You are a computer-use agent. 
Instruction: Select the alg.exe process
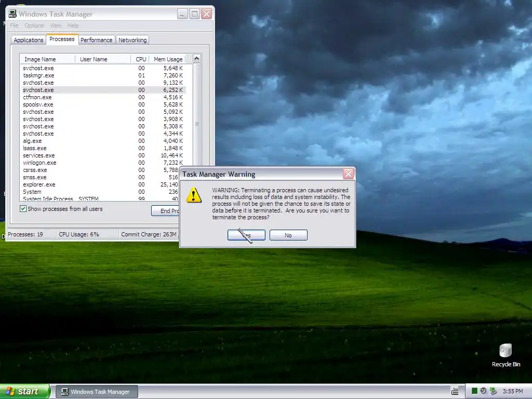[x=103, y=141]
